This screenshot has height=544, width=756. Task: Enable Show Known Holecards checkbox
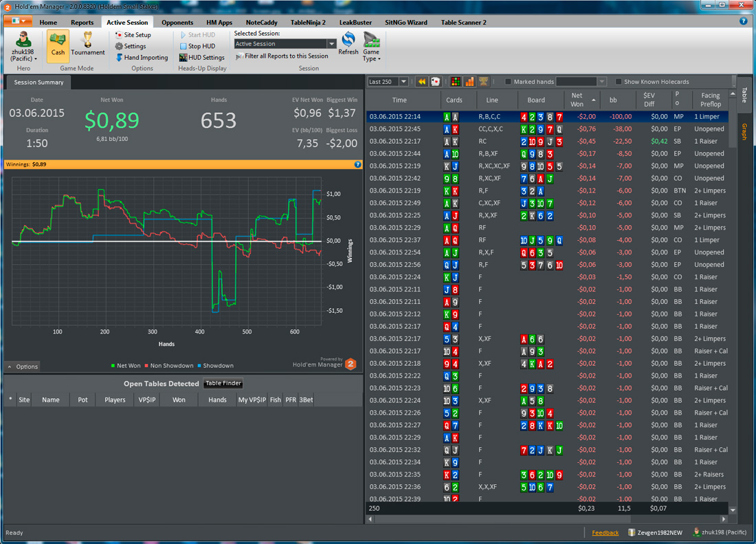point(618,82)
